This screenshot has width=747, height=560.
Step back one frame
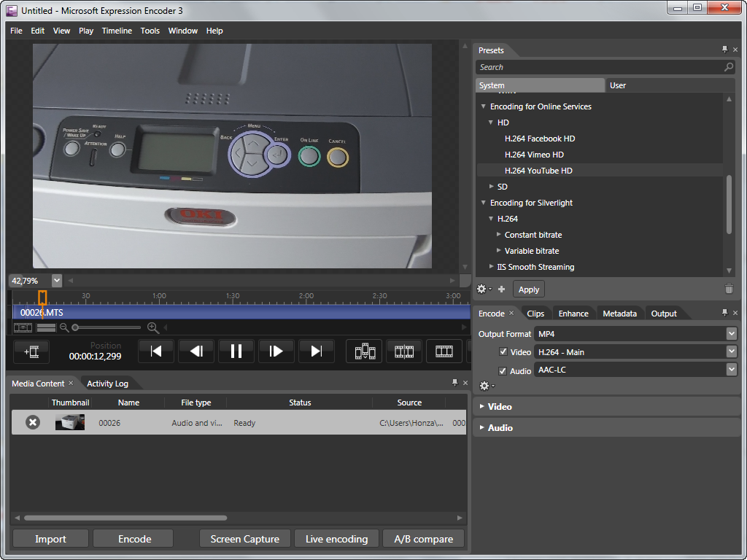[x=196, y=351]
